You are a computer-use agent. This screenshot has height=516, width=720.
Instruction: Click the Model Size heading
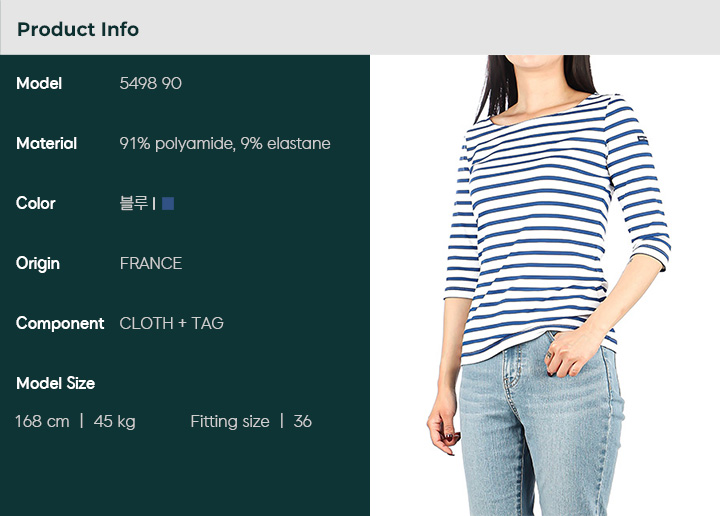(55, 383)
